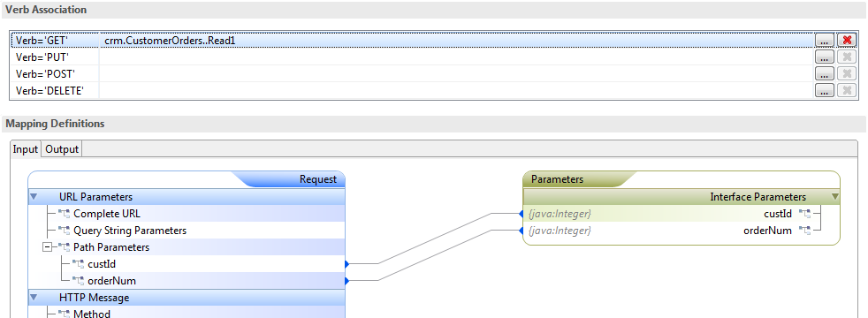
Task: Click orderNum output connector arrow in Request
Action: tap(347, 281)
